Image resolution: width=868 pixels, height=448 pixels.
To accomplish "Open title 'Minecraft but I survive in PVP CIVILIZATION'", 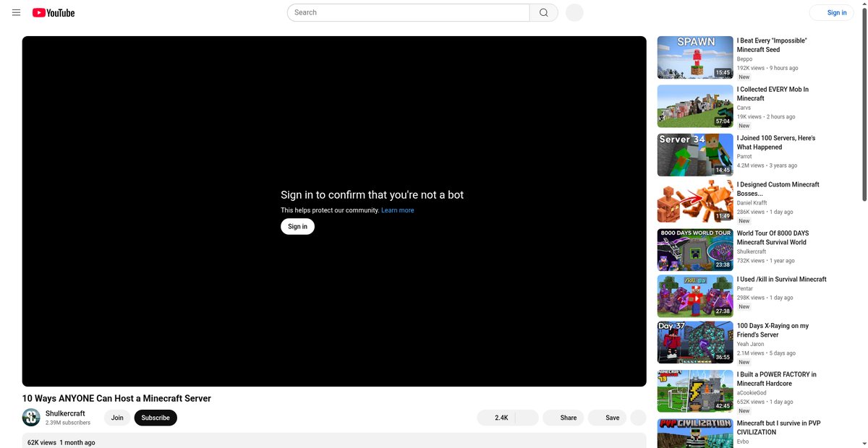I will [779, 428].
